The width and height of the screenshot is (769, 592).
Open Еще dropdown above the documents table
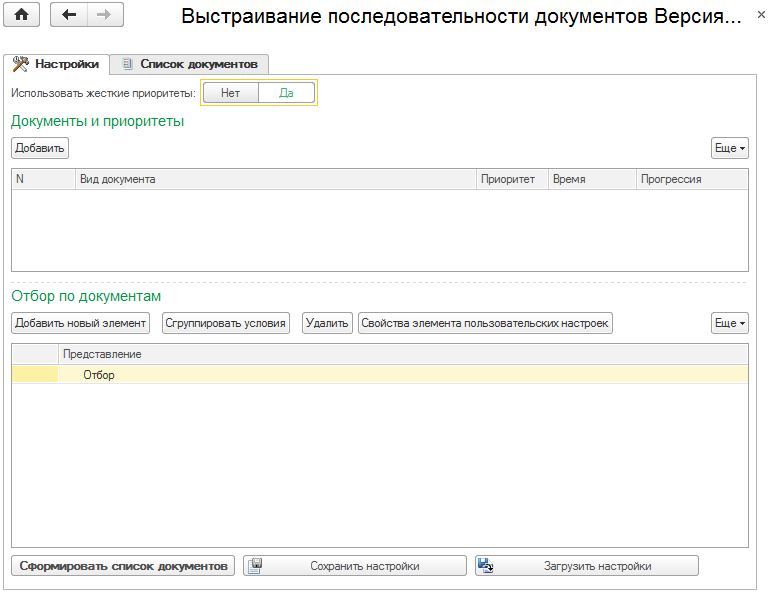(x=729, y=148)
